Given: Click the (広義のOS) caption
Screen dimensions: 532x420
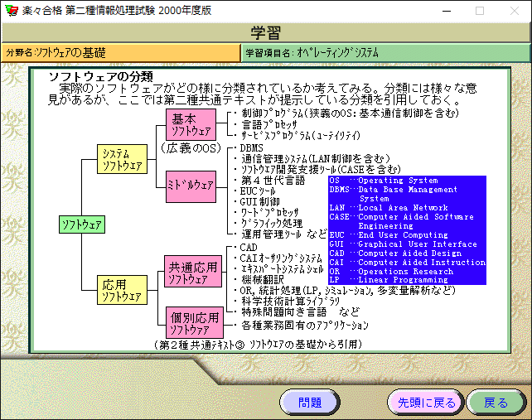Looking at the screenshot, I should (x=191, y=148).
